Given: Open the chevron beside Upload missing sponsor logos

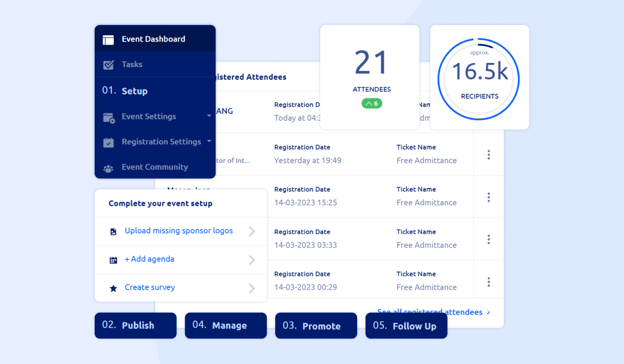Looking at the screenshot, I should pos(252,231).
